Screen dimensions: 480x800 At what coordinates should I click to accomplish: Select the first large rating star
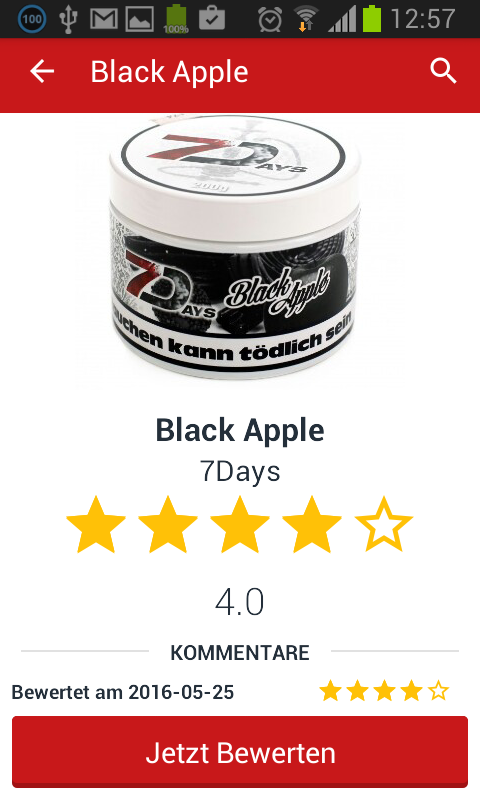[96, 525]
